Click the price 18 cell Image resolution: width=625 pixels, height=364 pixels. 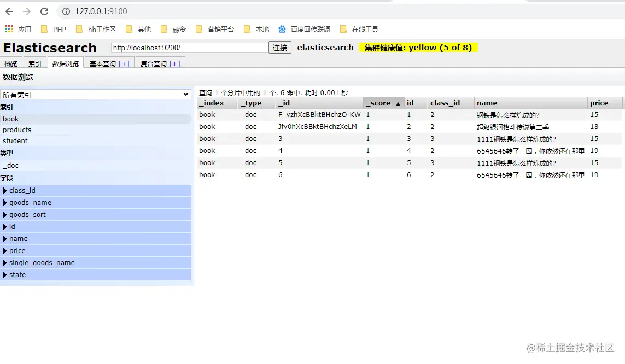pos(594,127)
